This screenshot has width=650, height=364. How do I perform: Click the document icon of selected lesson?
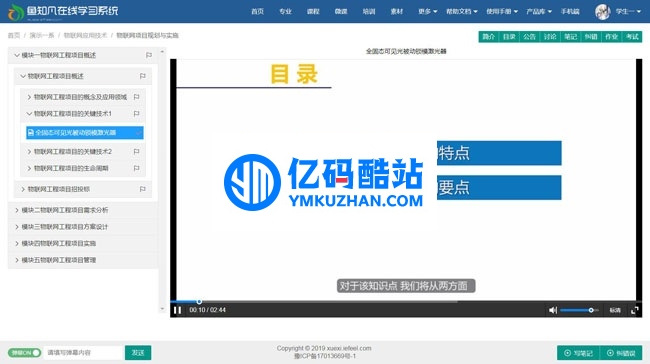pyautogui.click(x=30, y=133)
